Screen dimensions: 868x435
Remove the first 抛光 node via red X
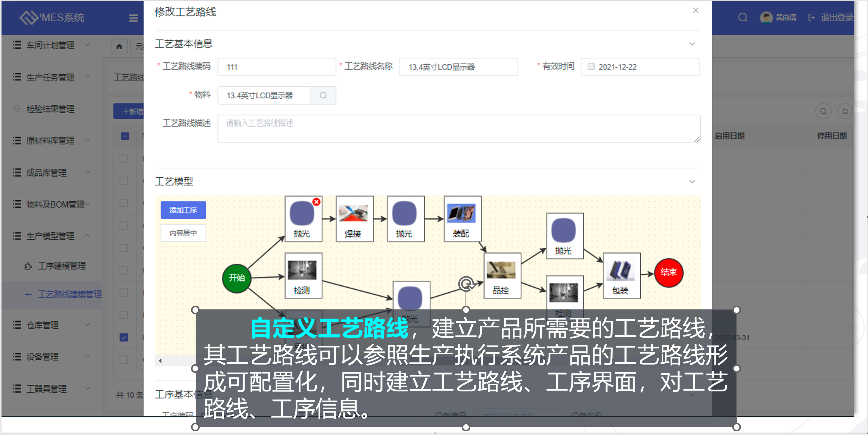point(316,202)
